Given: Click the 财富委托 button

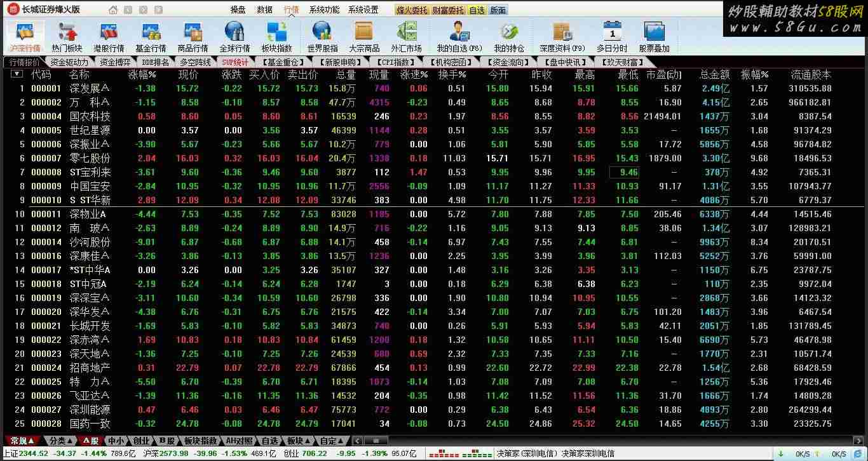Looking at the screenshot, I should point(448,10).
